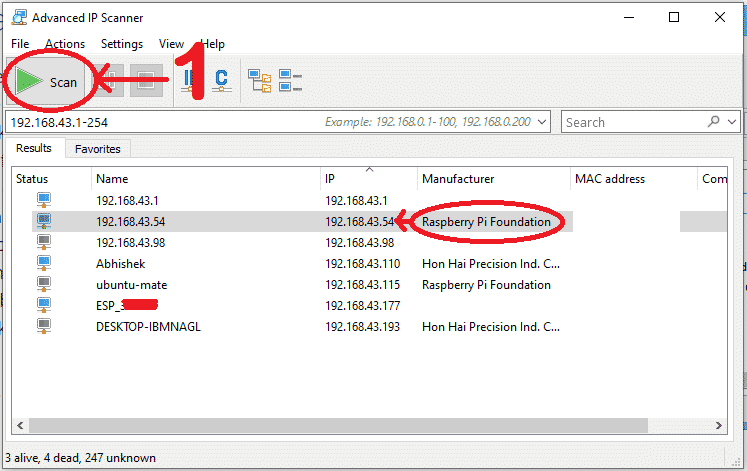Click the device icon next to ubuntu-mate

[44, 284]
